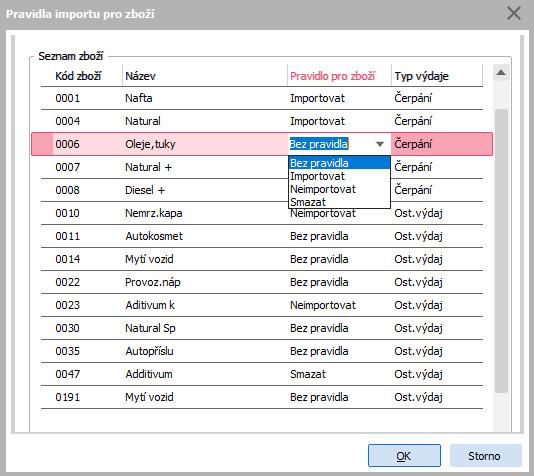Image resolution: width=534 pixels, height=476 pixels.
Task: Click the Typ výdaje column header
Action: click(437, 76)
